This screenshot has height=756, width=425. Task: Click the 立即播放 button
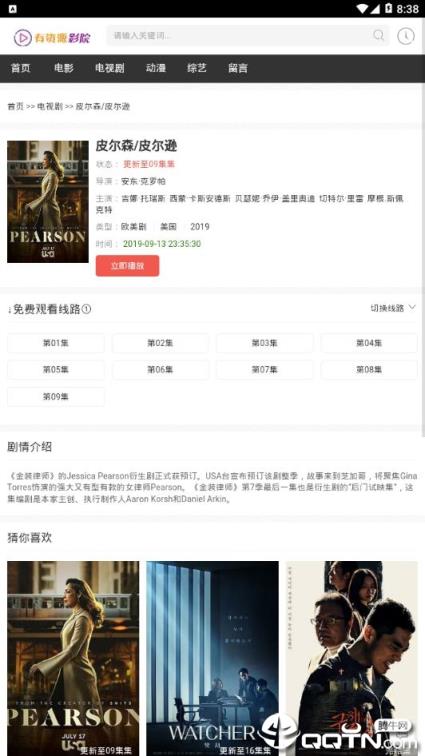[127, 266]
